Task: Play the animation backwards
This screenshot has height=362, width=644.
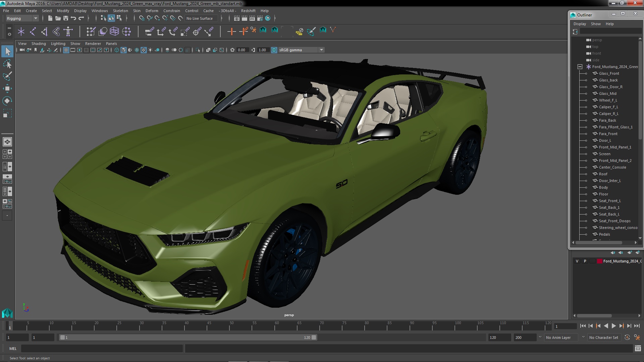Action: coord(606,326)
